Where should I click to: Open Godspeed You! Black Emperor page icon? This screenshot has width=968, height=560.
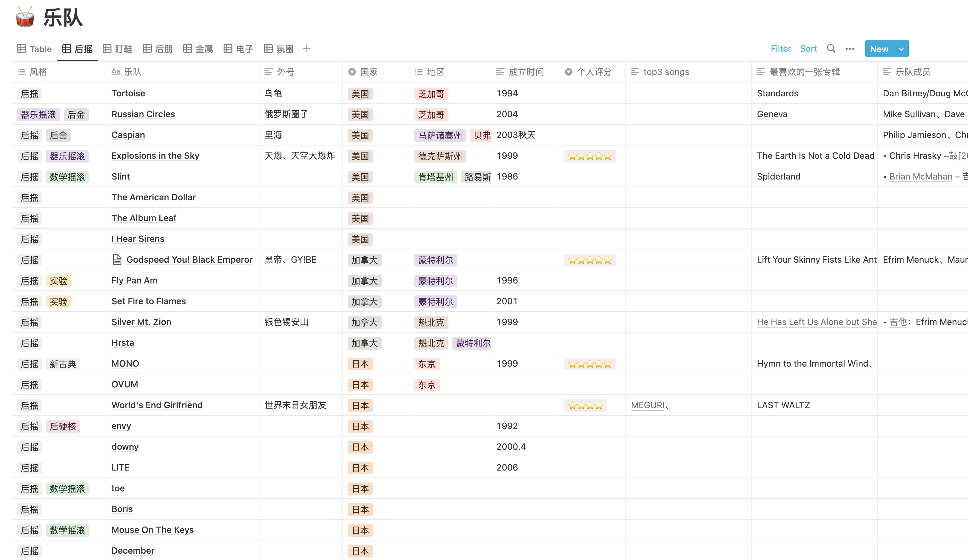click(x=117, y=260)
